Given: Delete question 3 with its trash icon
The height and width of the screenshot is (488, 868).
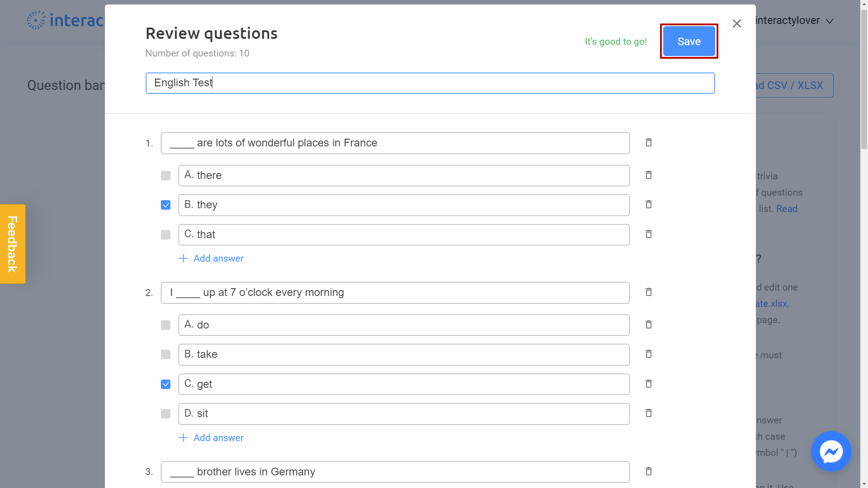Looking at the screenshot, I should 648,472.
